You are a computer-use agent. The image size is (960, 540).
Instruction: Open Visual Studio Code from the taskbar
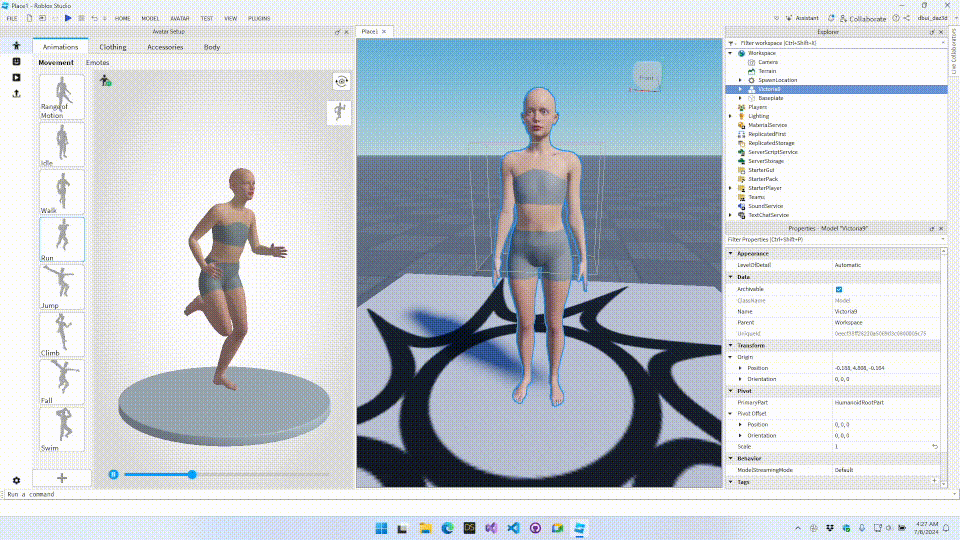click(x=513, y=528)
